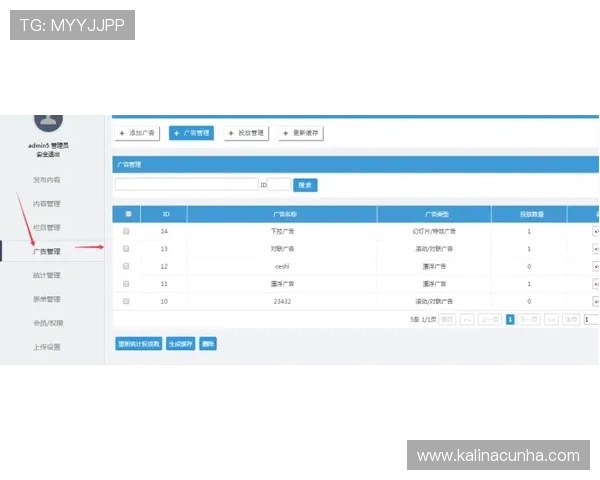
Task: Open 表单管理 in the sidebar
Action: tap(46, 299)
